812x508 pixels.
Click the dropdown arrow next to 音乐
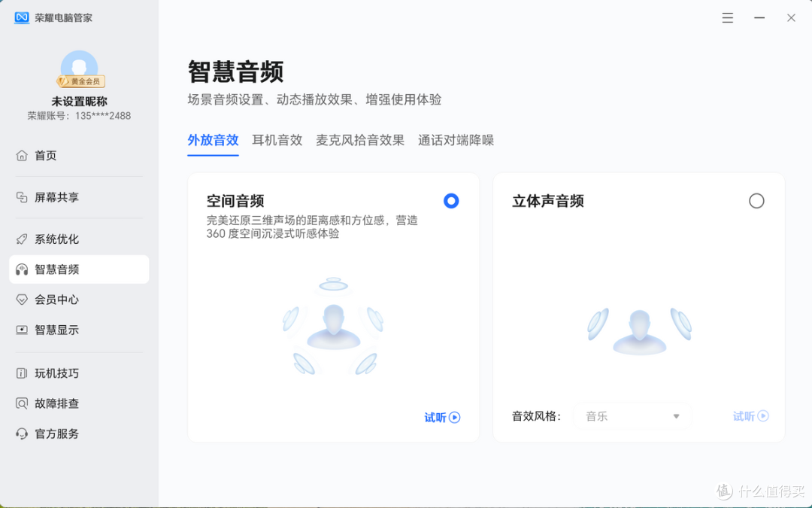[x=676, y=416]
